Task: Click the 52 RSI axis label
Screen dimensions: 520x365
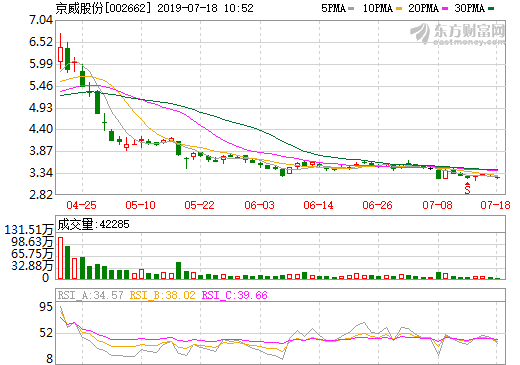Action: click(x=46, y=333)
